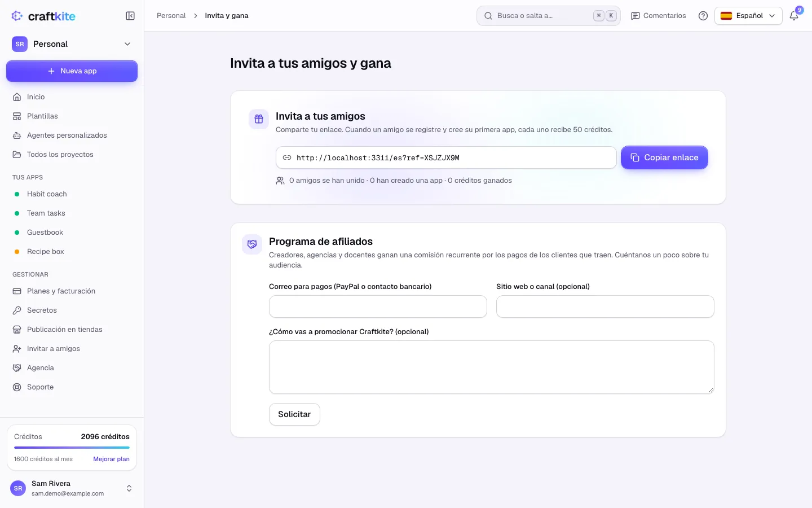Expand the Personal workspace dropdown
Viewport: 812px width, 508px height.
coord(72,44)
